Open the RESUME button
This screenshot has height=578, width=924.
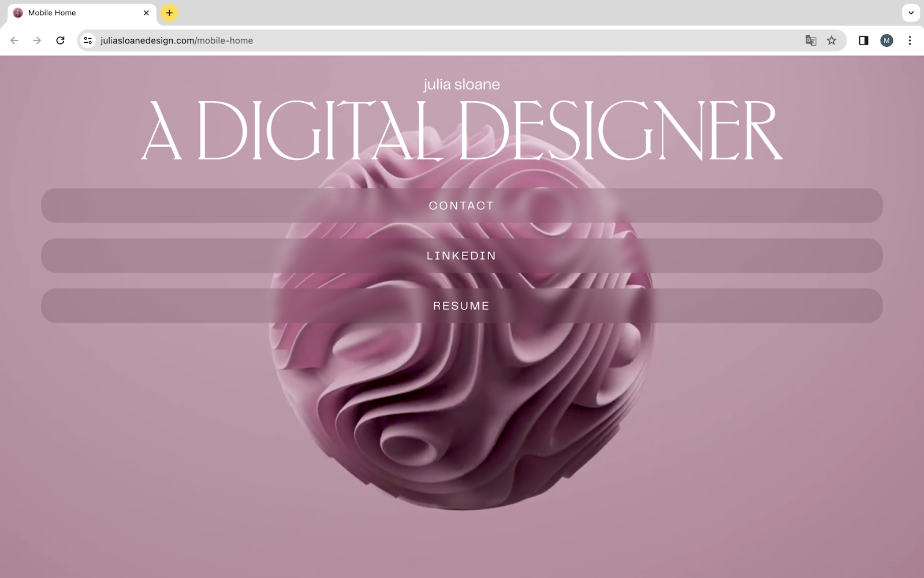tap(461, 306)
